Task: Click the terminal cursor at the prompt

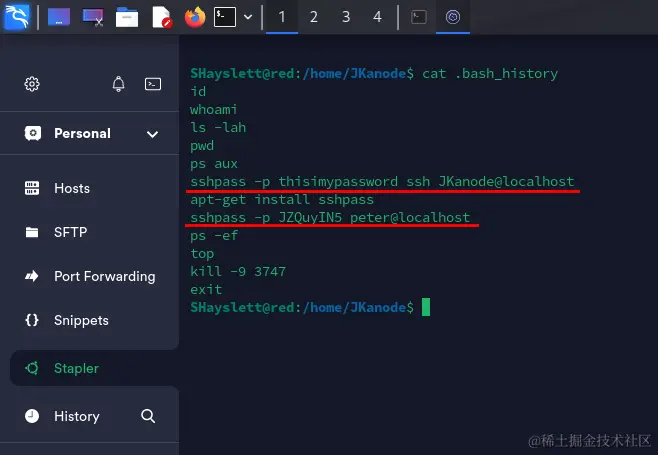Action: (x=426, y=307)
